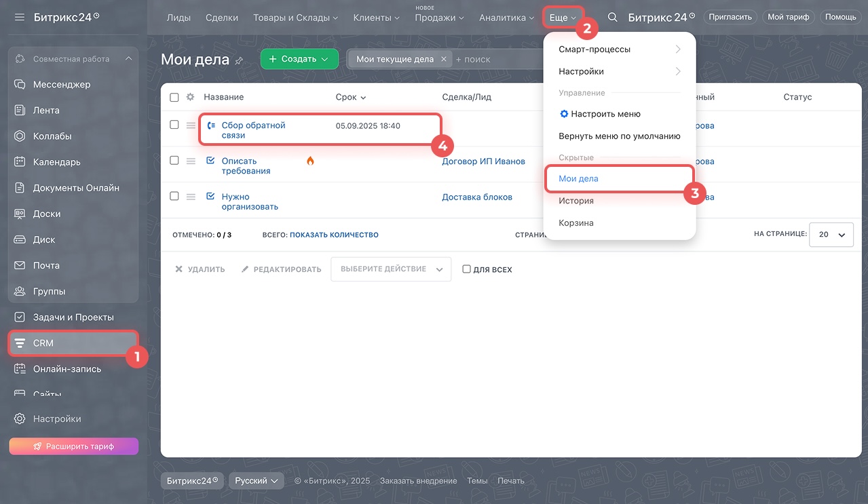Change language via Русский dropdown
Image resolution: width=868 pixels, height=504 pixels.
257,480
